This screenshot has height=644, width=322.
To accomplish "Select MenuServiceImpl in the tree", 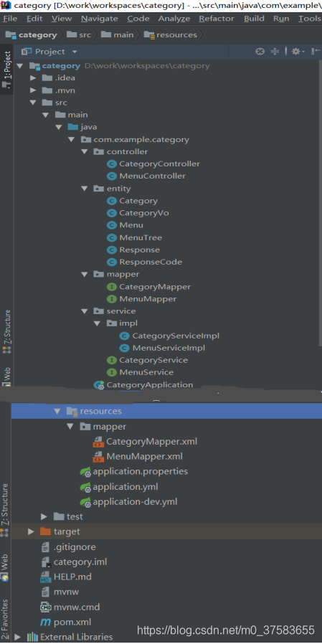I will click(x=162, y=349).
